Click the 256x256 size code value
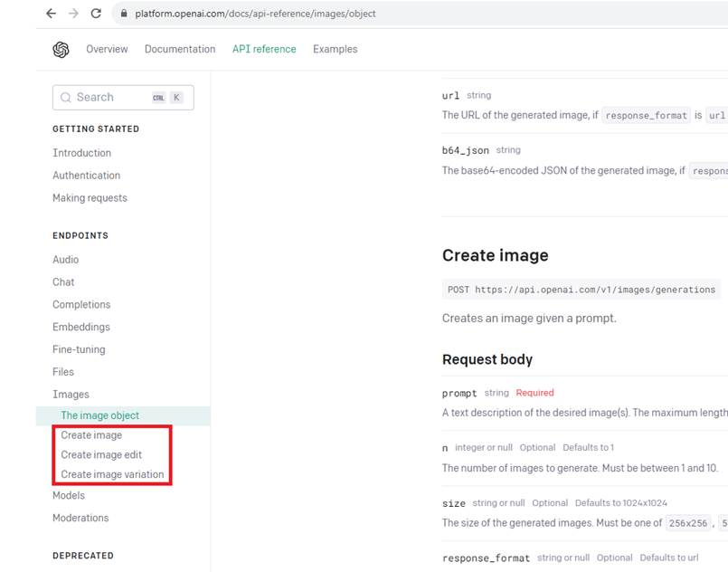This screenshot has width=728, height=572. pos(688,523)
